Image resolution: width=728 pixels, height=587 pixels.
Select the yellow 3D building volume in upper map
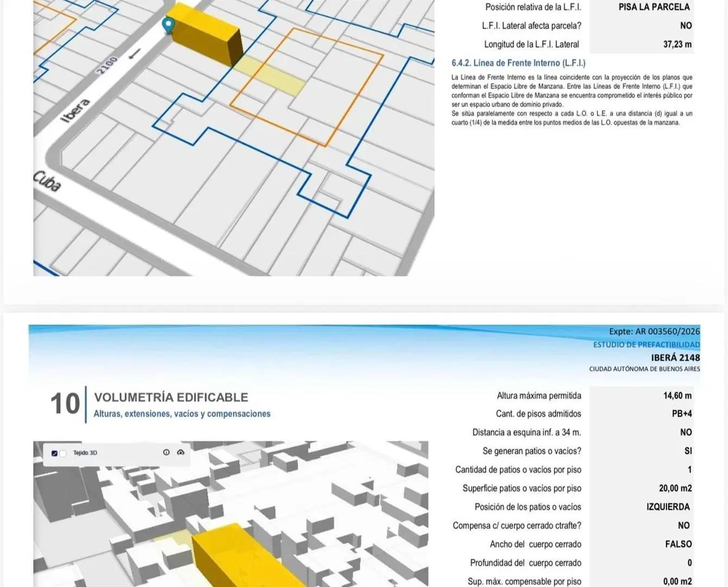point(205,34)
